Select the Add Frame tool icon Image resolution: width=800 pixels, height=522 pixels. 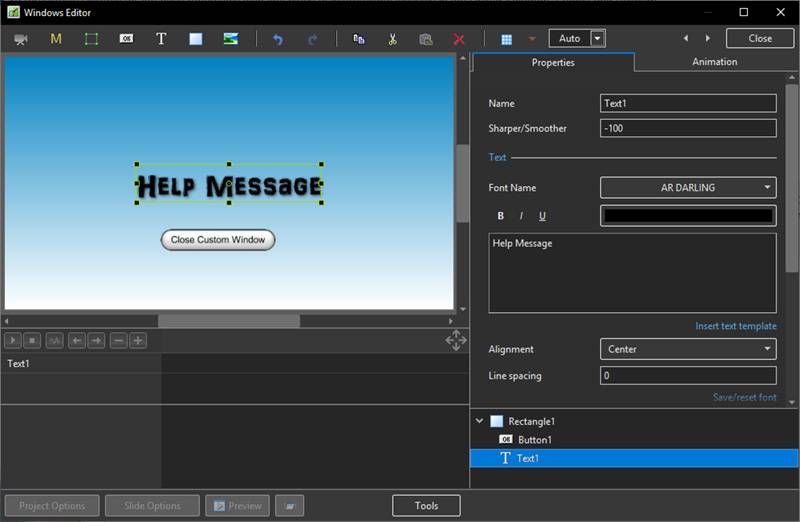pyautogui.click(x=91, y=39)
